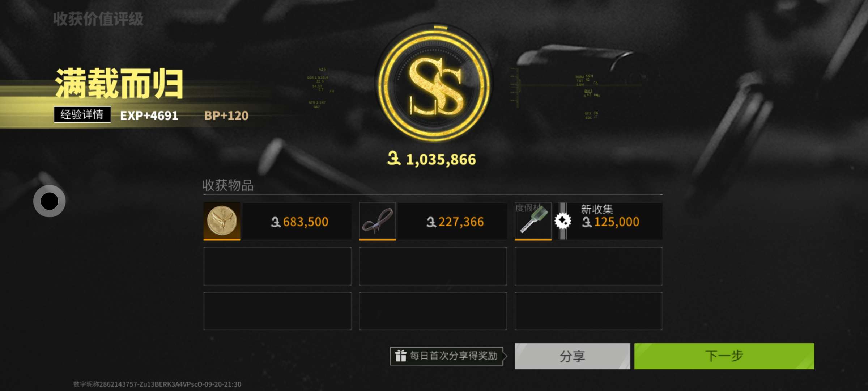This screenshot has width=868, height=391.
Task: Click the 分享 share button
Action: [572, 356]
